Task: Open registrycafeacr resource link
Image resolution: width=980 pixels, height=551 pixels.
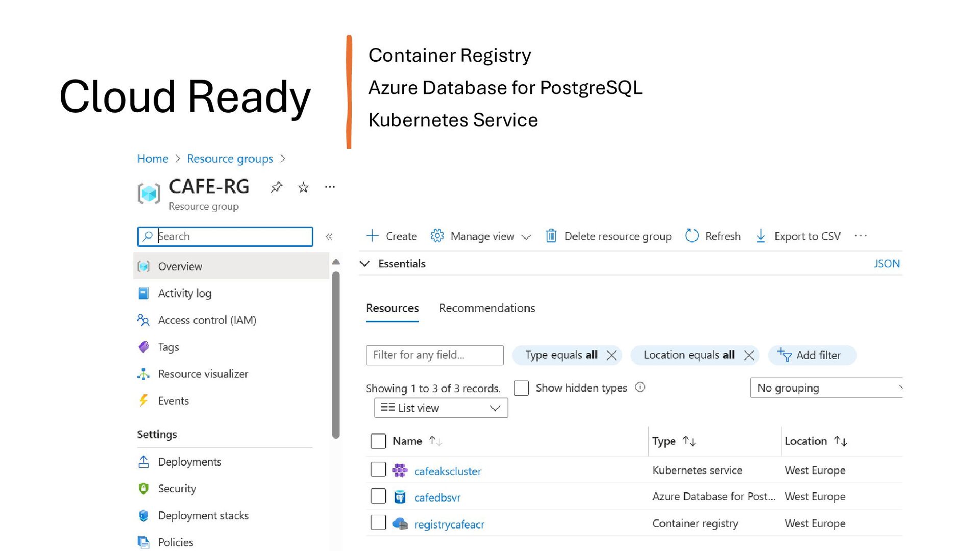Action: tap(449, 524)
